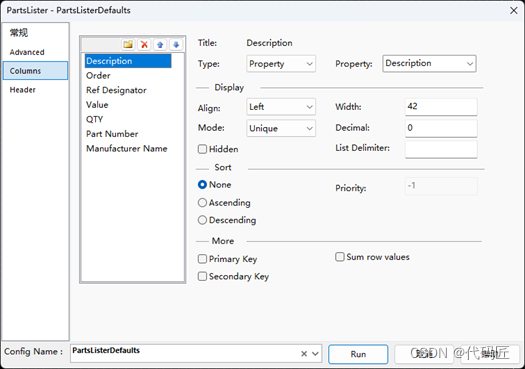The width and height of the screenshot is (525, 369).
Task: Click the new column folder icon
Action: 128,44
